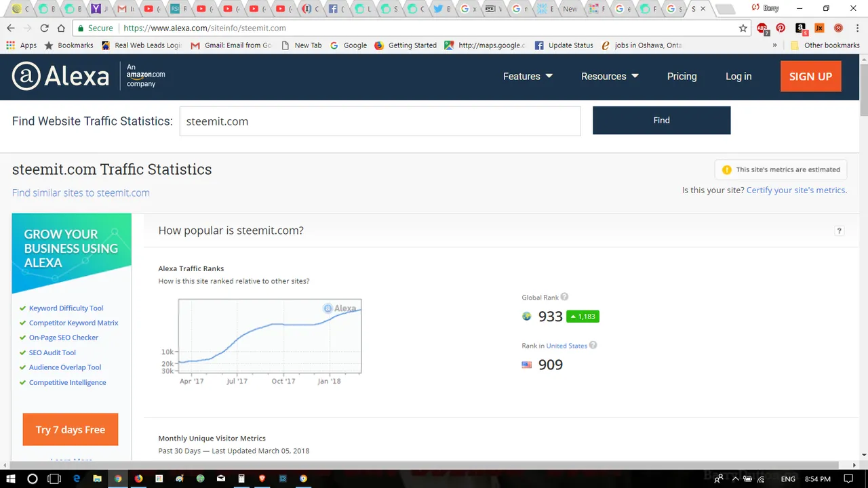Reload the current page
The image size is (868, 488).
click(44, 28)
